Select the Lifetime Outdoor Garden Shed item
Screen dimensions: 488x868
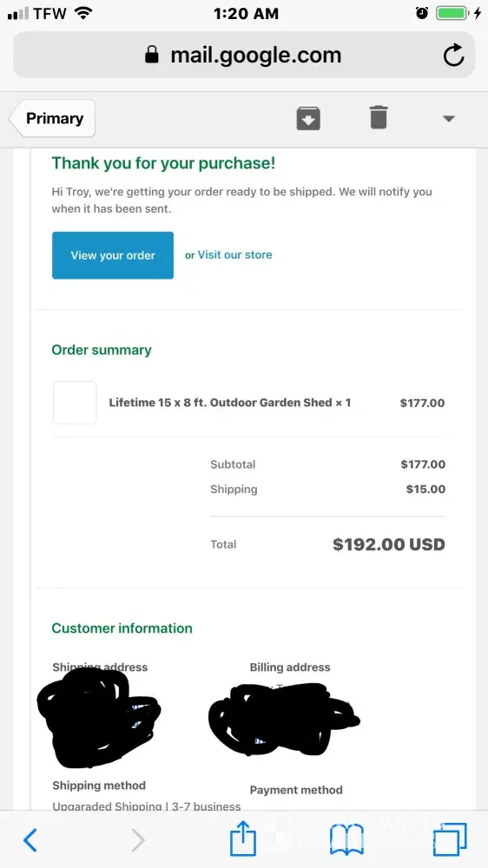click(230, 403)
